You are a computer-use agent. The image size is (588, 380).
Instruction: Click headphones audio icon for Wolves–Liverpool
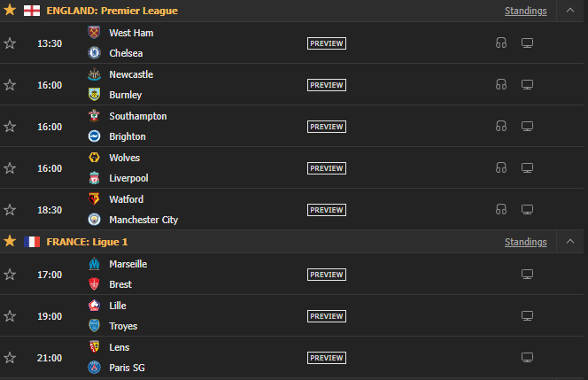501,168
